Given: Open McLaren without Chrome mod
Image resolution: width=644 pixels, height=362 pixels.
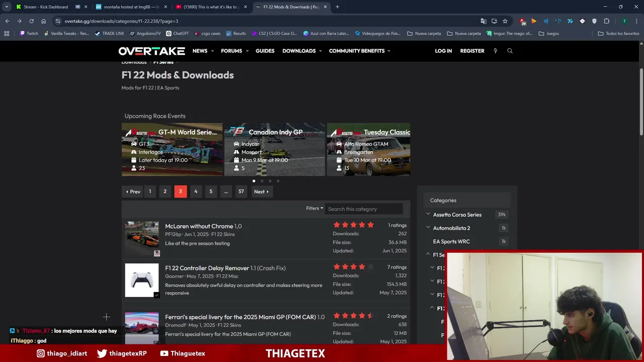Looking at the screenshot, I should point(199,226).
